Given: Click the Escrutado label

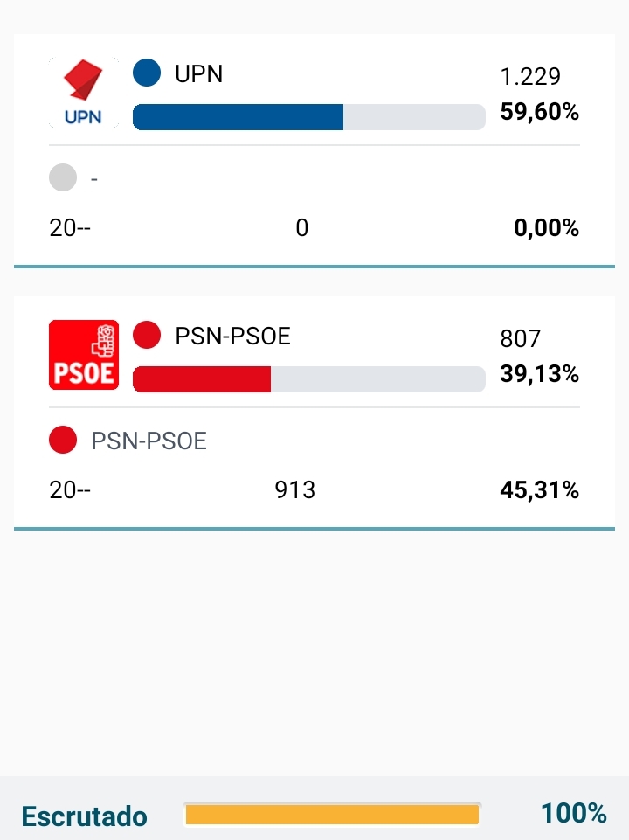Looking at the screenshot, I should (x=84, y=816).
